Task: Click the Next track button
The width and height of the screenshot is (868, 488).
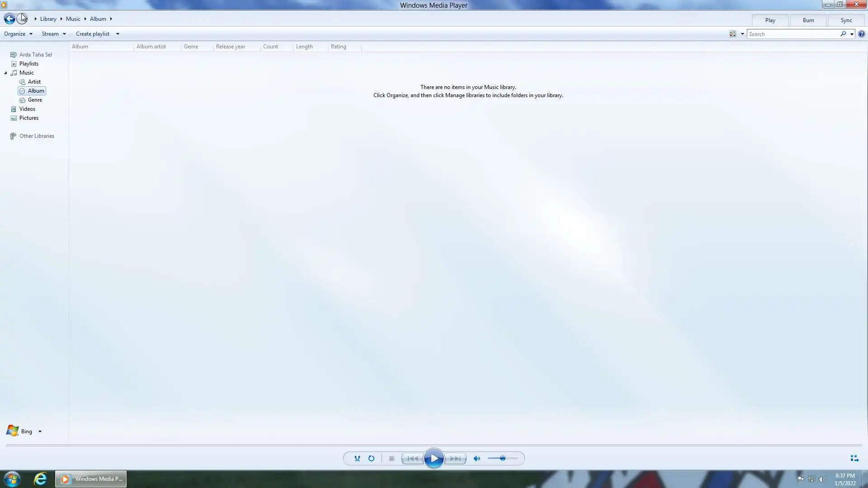Action: pos(455,458)
